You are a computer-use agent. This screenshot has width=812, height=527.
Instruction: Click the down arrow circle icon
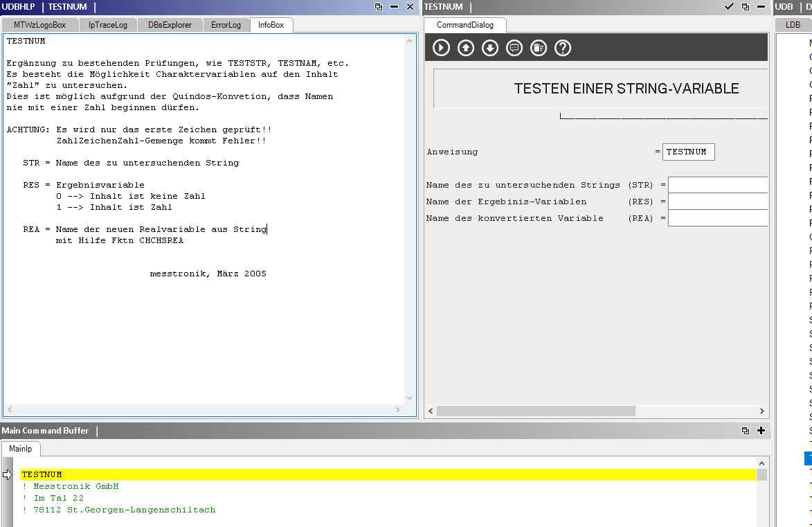[490, 48]
